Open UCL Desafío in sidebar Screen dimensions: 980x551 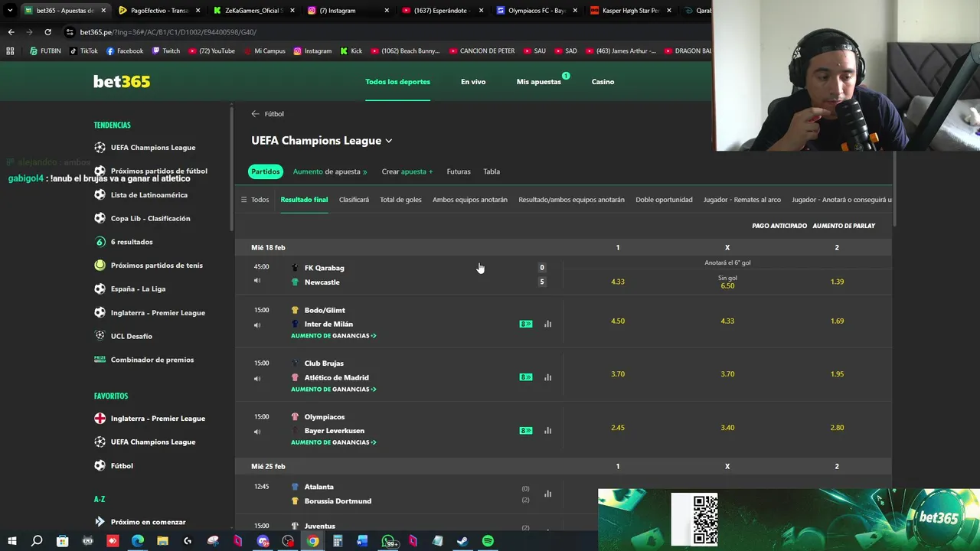(x=131, y=336)
